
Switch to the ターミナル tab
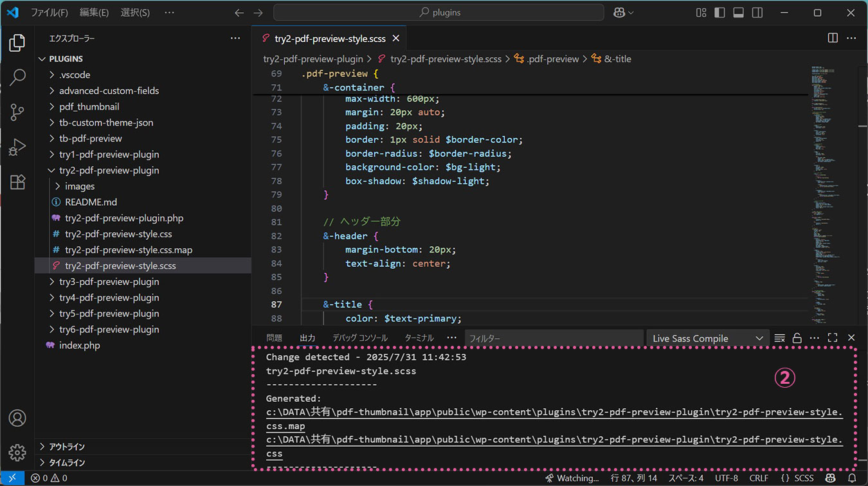click(419, 338)
